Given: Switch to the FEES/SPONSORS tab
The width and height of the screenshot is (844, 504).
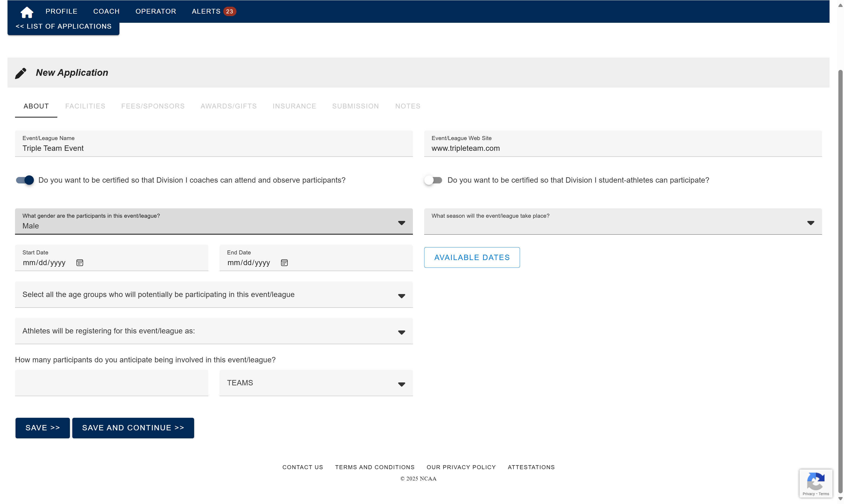Looking at the screenshot, I should pos(153,106).
